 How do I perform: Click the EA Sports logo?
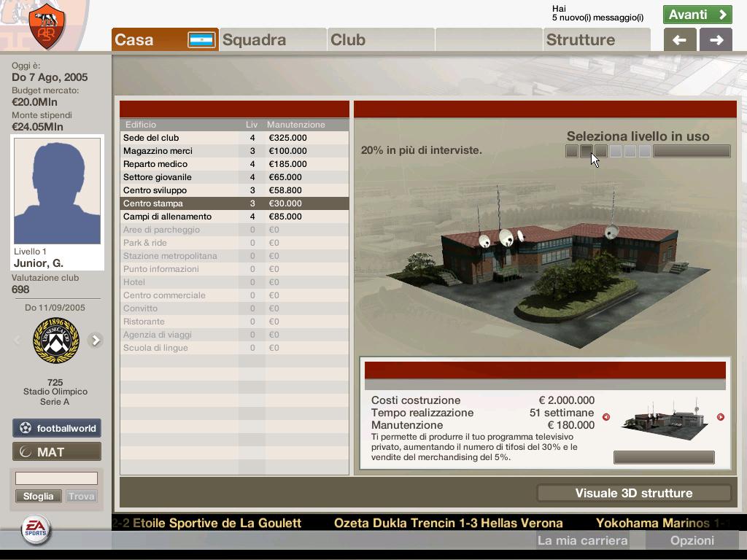36,529
